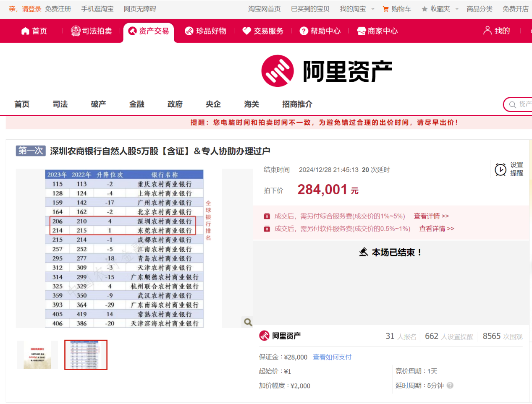Click the 阿里资产 logo icon

point(276,70)
